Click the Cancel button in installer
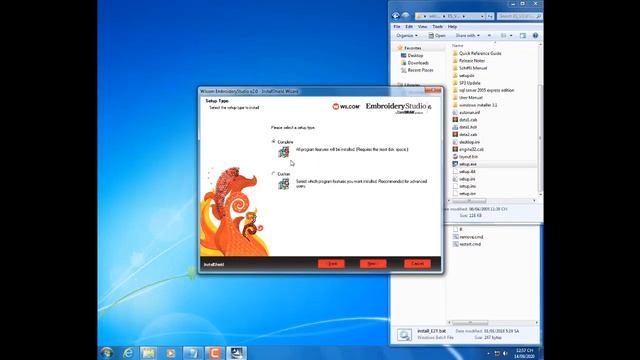The height and width of the screenshot is (360, 640). pos(417,264)
